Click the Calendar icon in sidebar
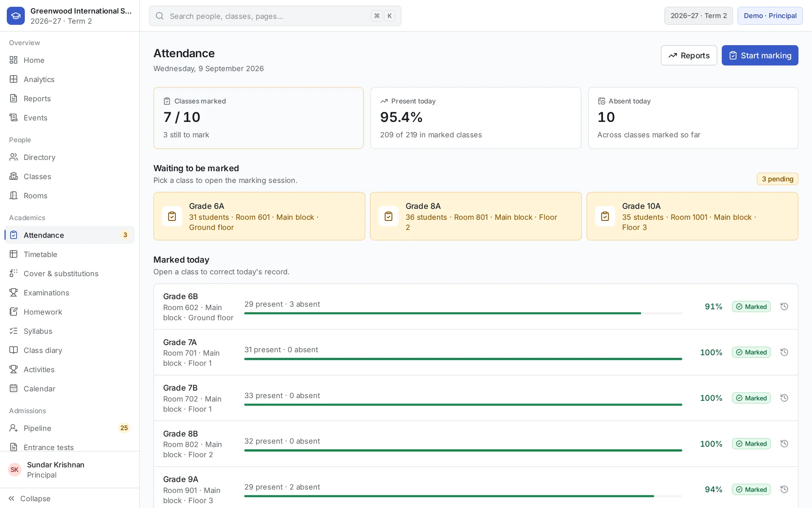Image resolution: width=812 pixels, height=508 pixels. pyautogui.click(x=14, y=389)
